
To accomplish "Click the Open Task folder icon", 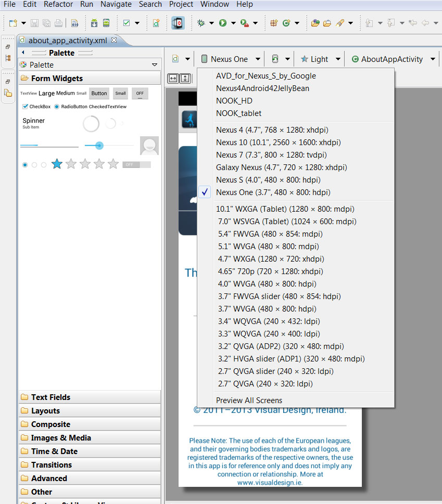I will click(327, 23).
